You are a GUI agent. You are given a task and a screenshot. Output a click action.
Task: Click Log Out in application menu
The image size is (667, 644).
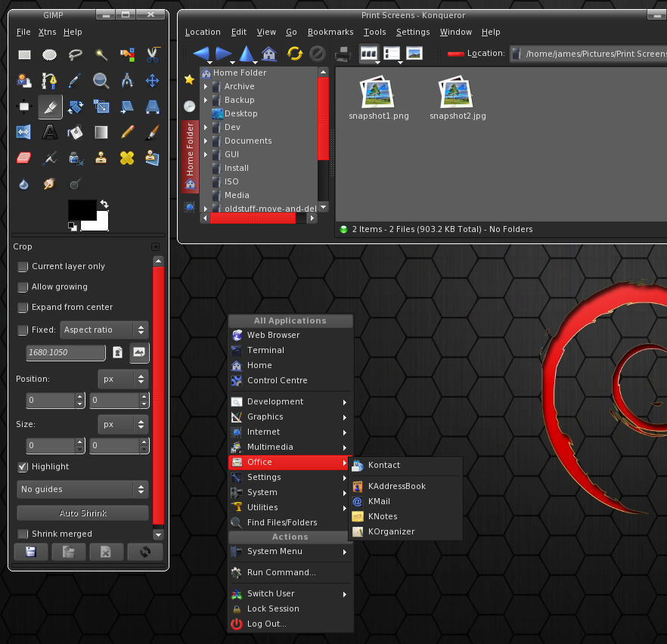click(x=290, y=624)
